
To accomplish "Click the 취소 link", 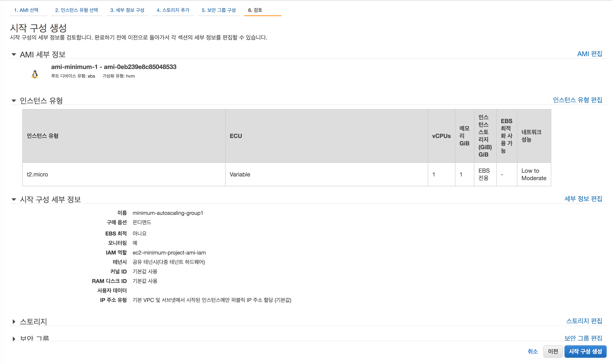I will (x=532, y=351).
